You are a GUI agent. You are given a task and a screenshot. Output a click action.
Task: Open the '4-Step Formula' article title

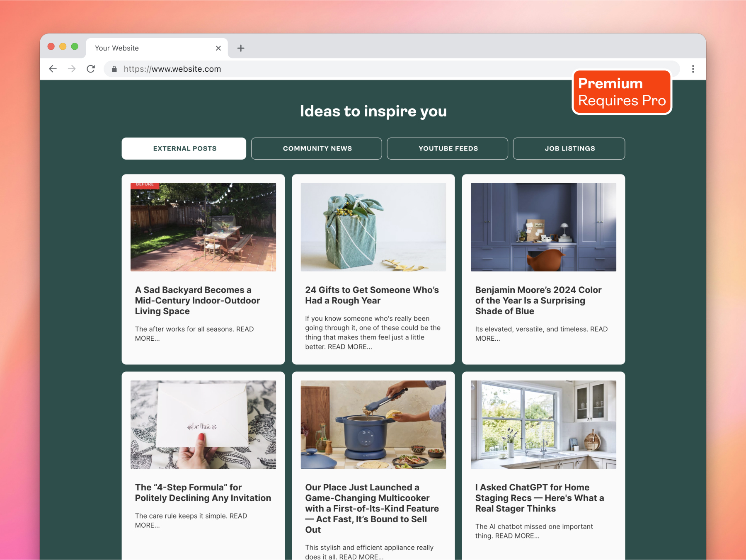(203, 492)
